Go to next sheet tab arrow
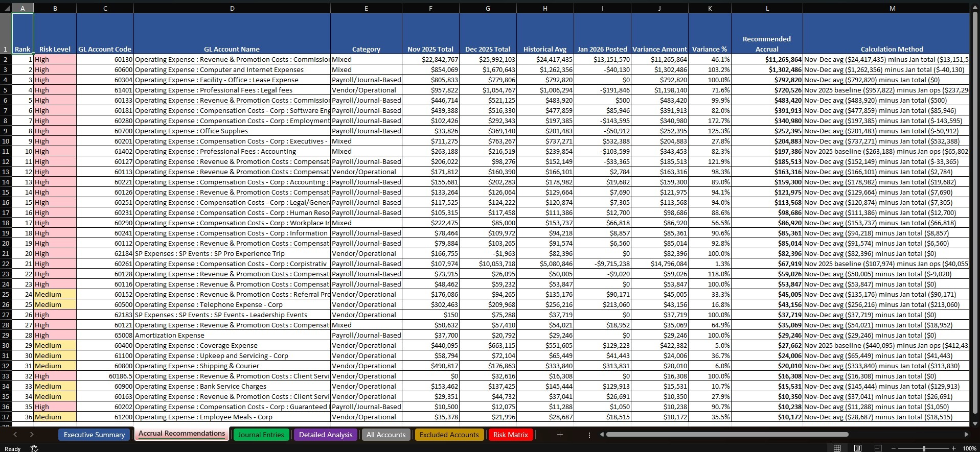The width and height of the screenshot is (980, 452). pyautogui.click(x=32, y=435)
